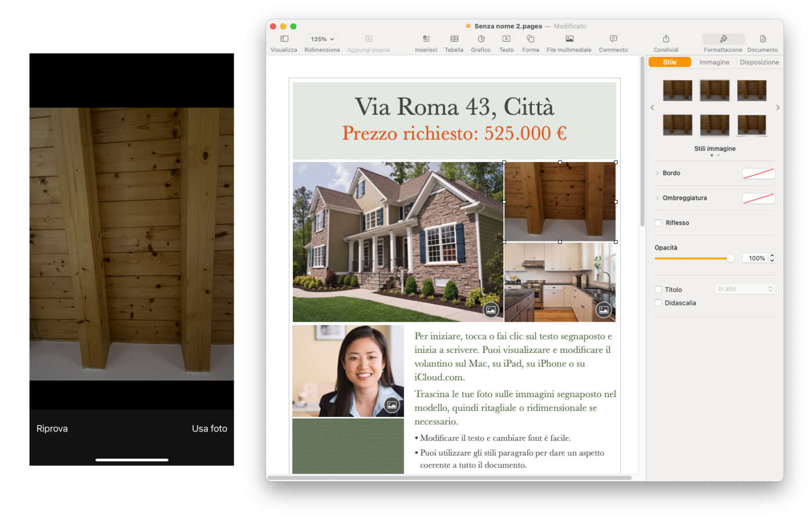Switch to the Immagine tab
Image resolution: width=812 pixels, height=519 pixels.
click(714, 62)
